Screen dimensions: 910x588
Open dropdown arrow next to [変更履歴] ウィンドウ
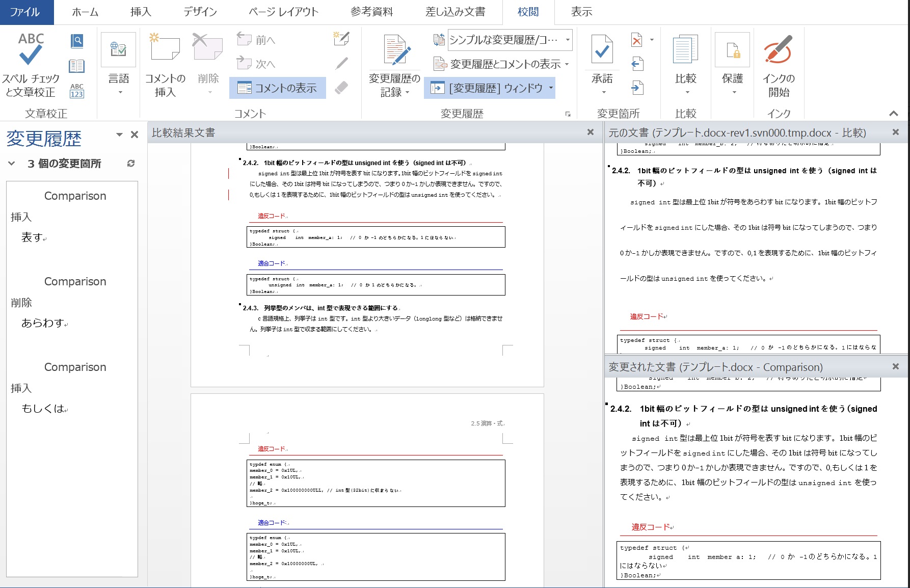tap(551, 88)
